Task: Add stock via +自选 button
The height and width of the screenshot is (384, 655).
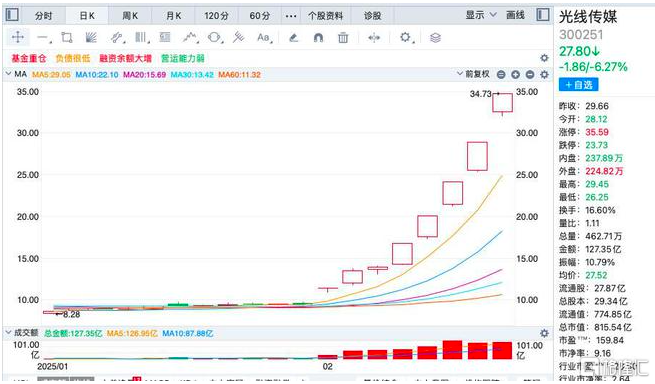Action: pyautogui.click(x=579, y=84)
